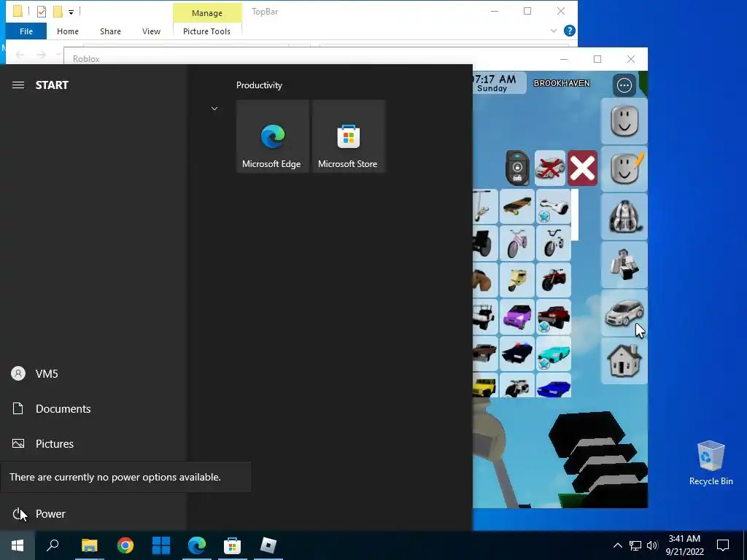This screenshot has height=560, width=747.
Task: Select the silver car vehicles menu icon
Action: tap(624, 312)
